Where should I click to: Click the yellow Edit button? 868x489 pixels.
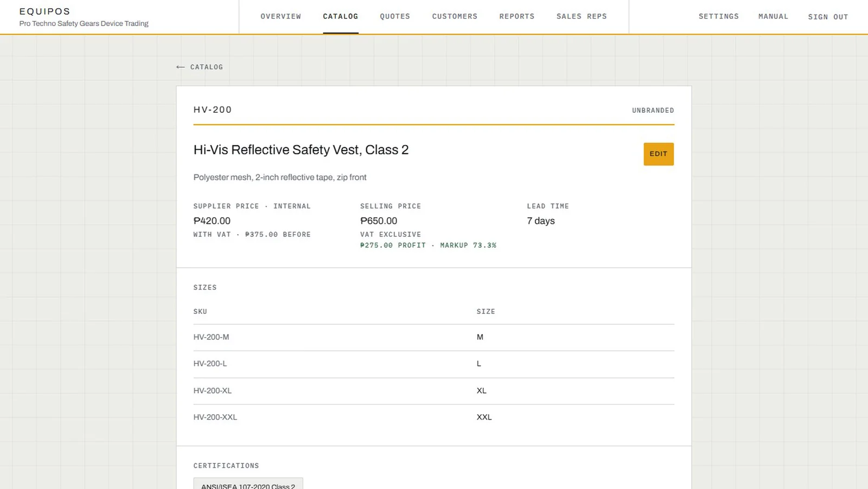(x=659, y=154)
